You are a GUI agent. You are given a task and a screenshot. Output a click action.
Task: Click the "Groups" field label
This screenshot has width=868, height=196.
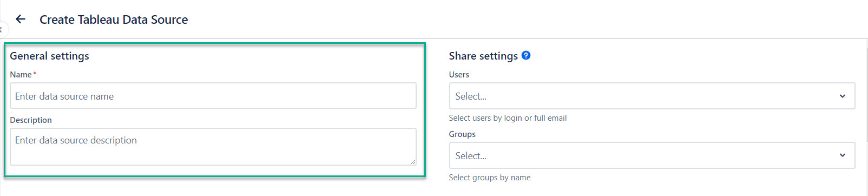pos(462,134)
